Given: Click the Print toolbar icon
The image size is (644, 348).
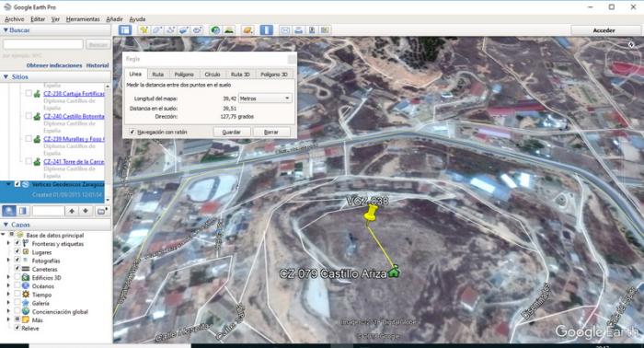Looking at the screenshot, I should pos(299,30).
